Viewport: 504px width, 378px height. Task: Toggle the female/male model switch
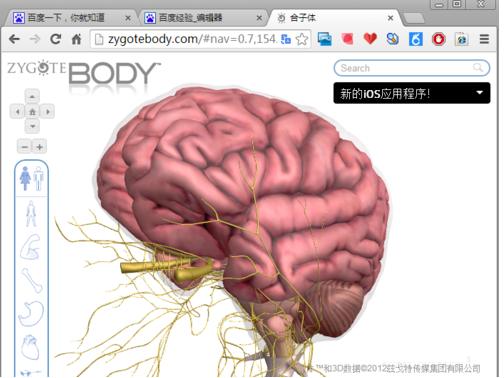click(x=31, y=178)
